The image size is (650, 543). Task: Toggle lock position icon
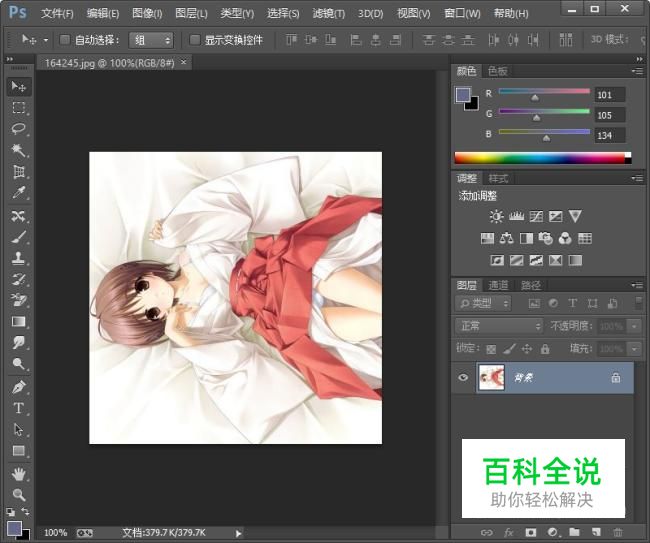[x=527, y=349]
